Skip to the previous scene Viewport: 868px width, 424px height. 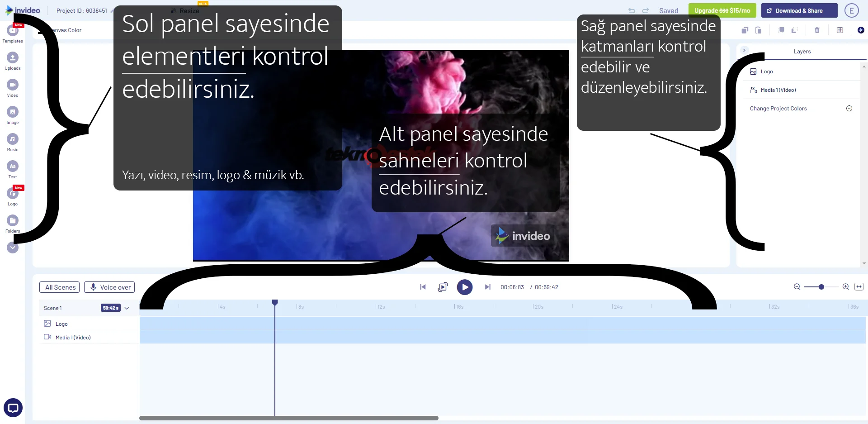tap(423, 287)
